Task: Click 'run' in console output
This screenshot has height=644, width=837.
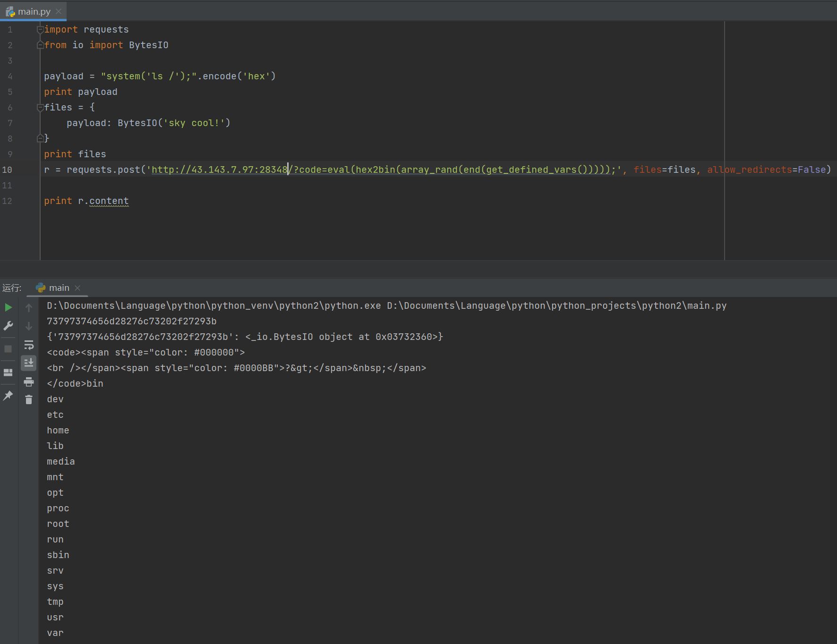Action: 55,539
